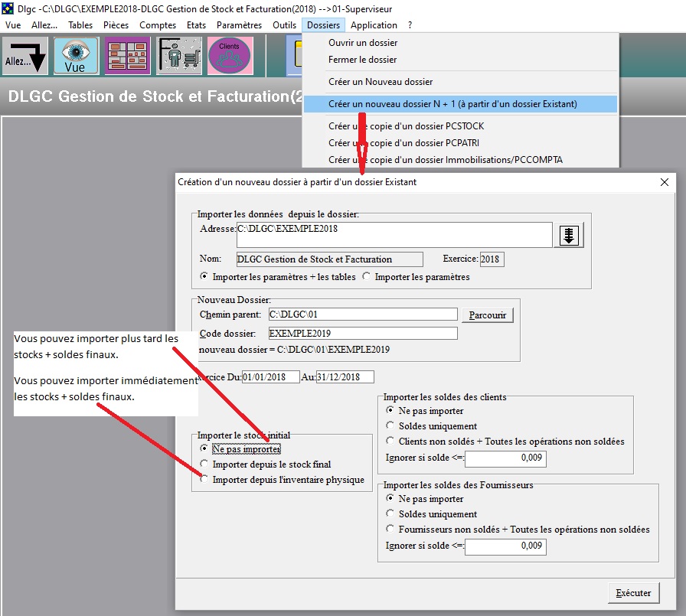Click the Adresse source path field
This screenshot has width=686, height=616.
pos(394,235)
